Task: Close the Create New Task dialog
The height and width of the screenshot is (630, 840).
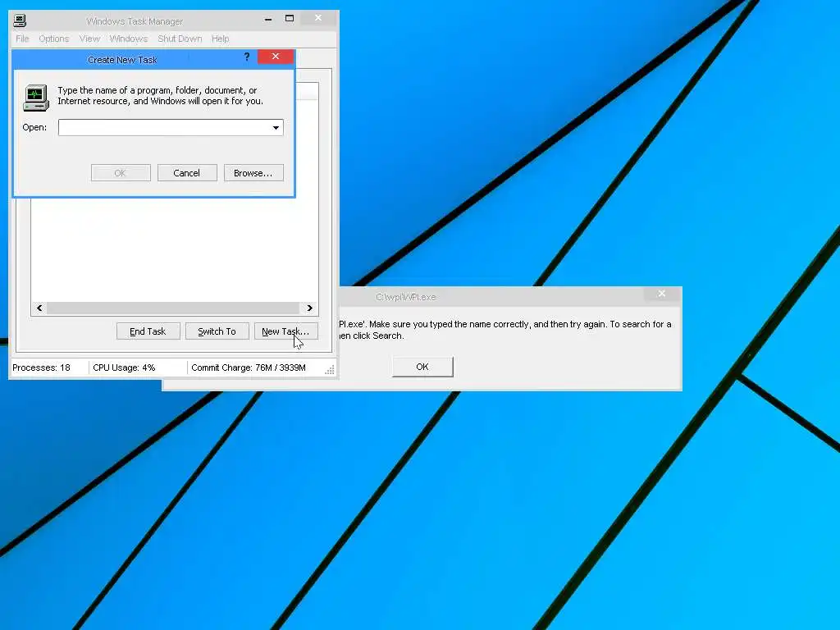Action: tap(276, 57)
